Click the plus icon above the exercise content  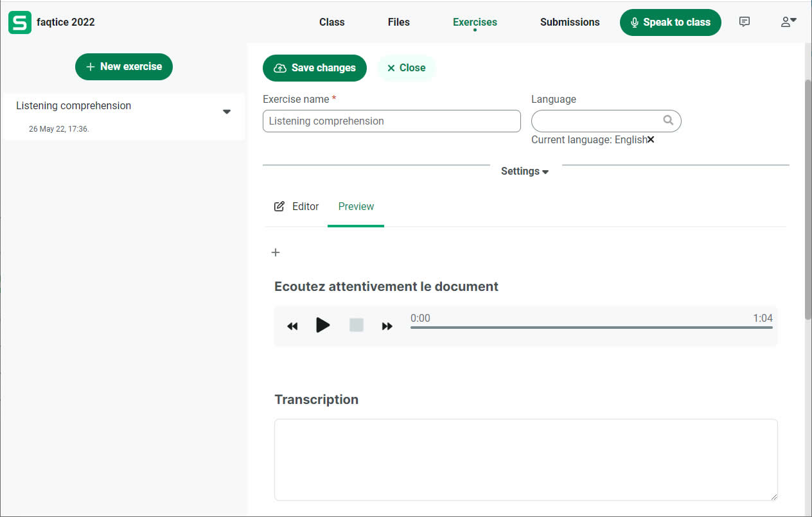point(276,252)
